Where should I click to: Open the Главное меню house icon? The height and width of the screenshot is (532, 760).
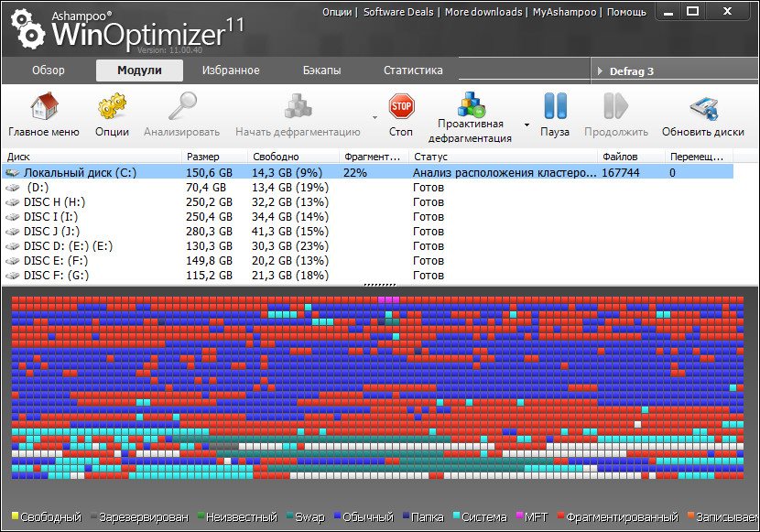(x=44, y=106)
